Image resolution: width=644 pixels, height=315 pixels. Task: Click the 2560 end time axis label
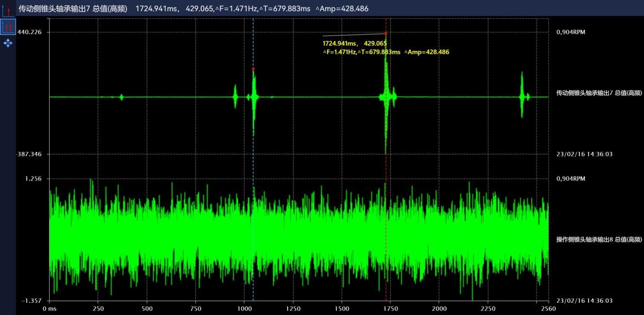click(x=548, y=309)
